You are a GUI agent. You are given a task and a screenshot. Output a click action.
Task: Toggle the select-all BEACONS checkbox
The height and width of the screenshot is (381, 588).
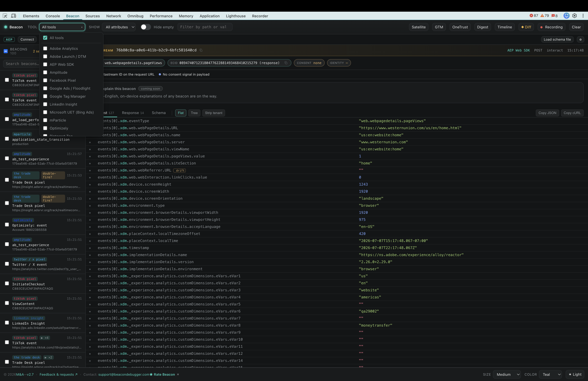click(6, 51)
